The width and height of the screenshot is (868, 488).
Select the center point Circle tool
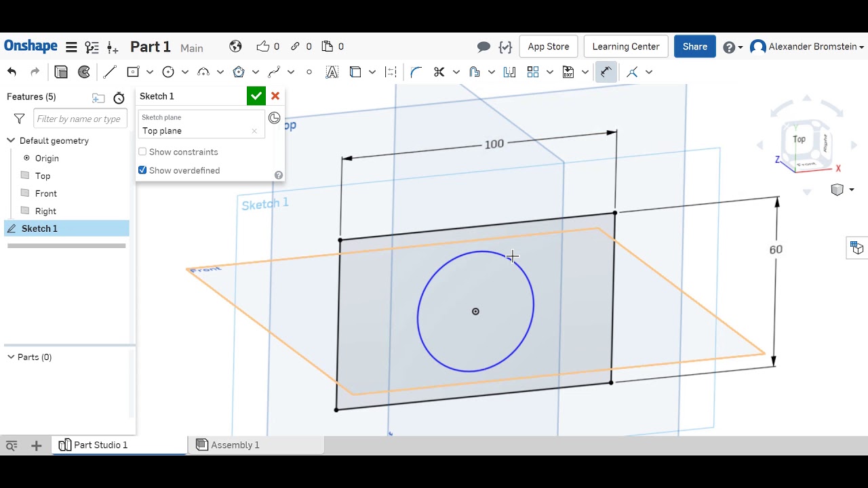(x=168, y=72)
